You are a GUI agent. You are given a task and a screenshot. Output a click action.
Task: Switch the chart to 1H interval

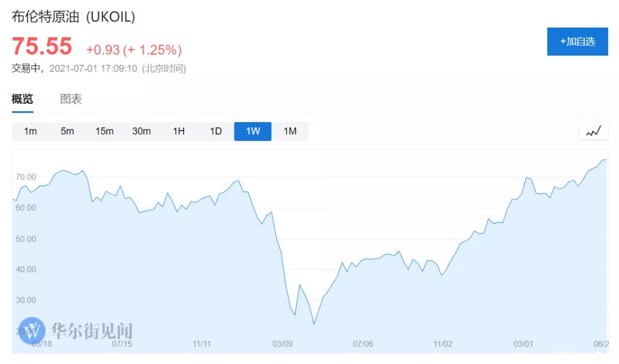pos(178,131)
